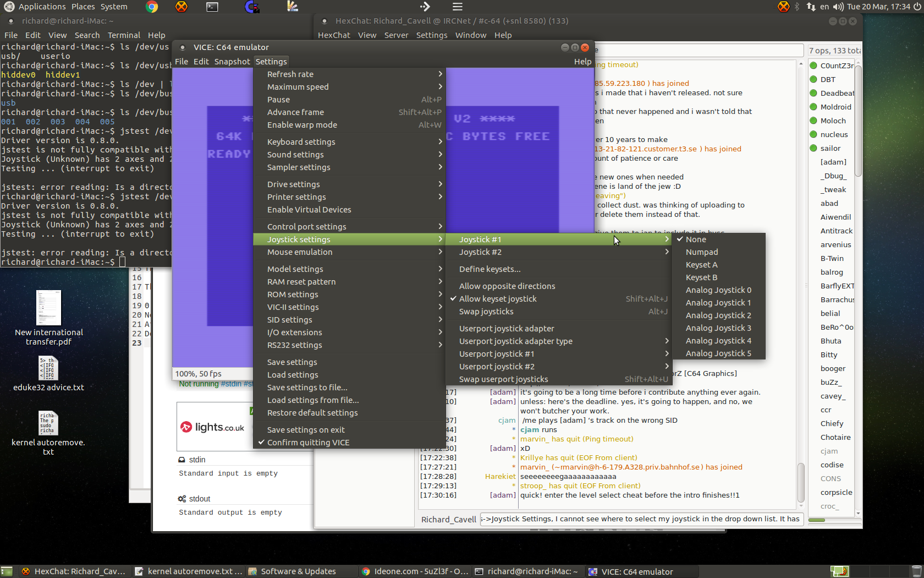Expand Sound settings submenu
This screenshot has height=578, width=924.
(x=349, y=155)
